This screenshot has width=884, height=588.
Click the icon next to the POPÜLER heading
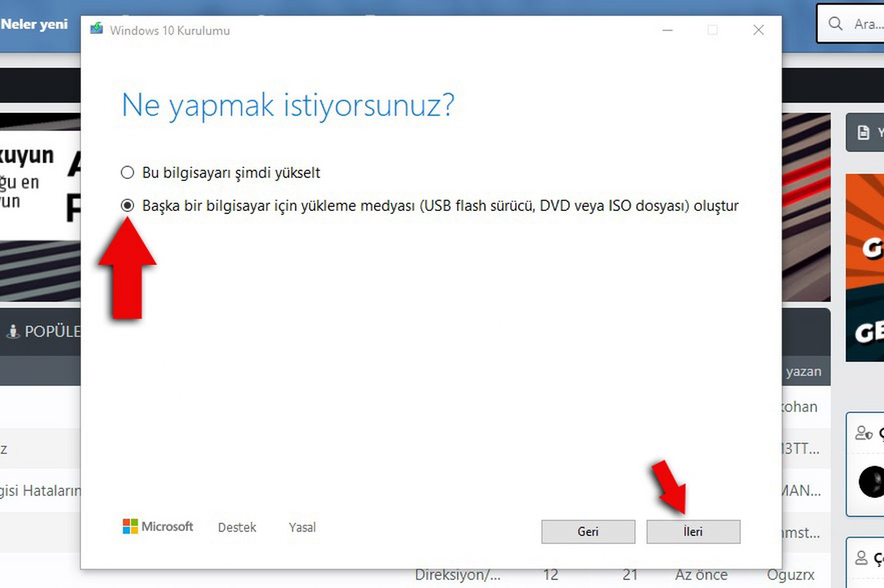point(14,332)
